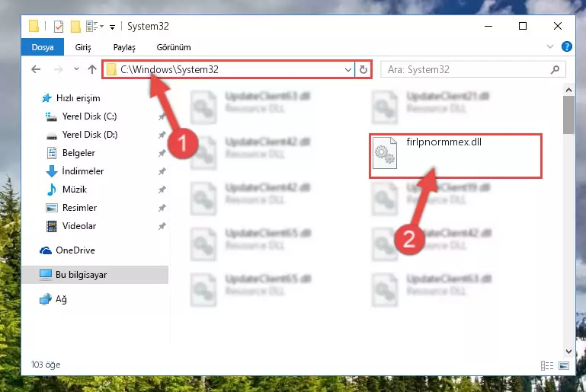Click pin icon next to Belgeler
Image resolution: width=586 pixels, height=392 pixels.
click(x=162, y=154)
